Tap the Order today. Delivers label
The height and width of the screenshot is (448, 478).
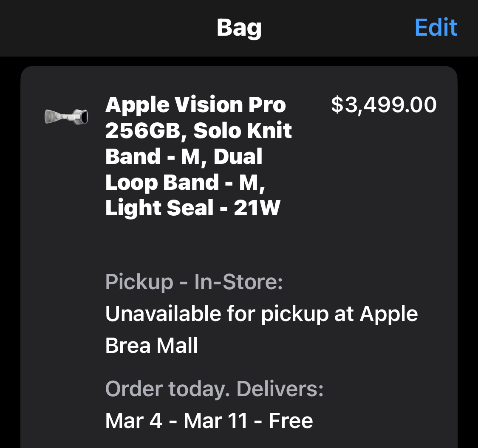[x=214, y=389]
